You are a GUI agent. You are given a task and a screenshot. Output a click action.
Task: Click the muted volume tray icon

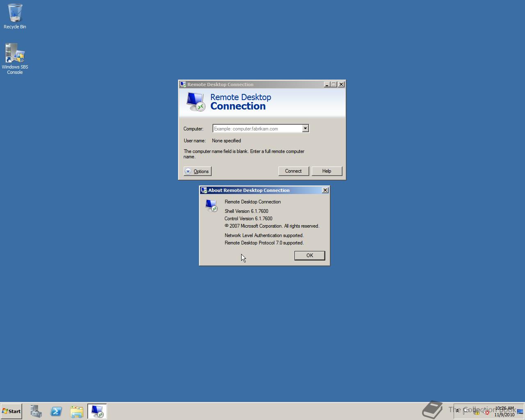486,411
